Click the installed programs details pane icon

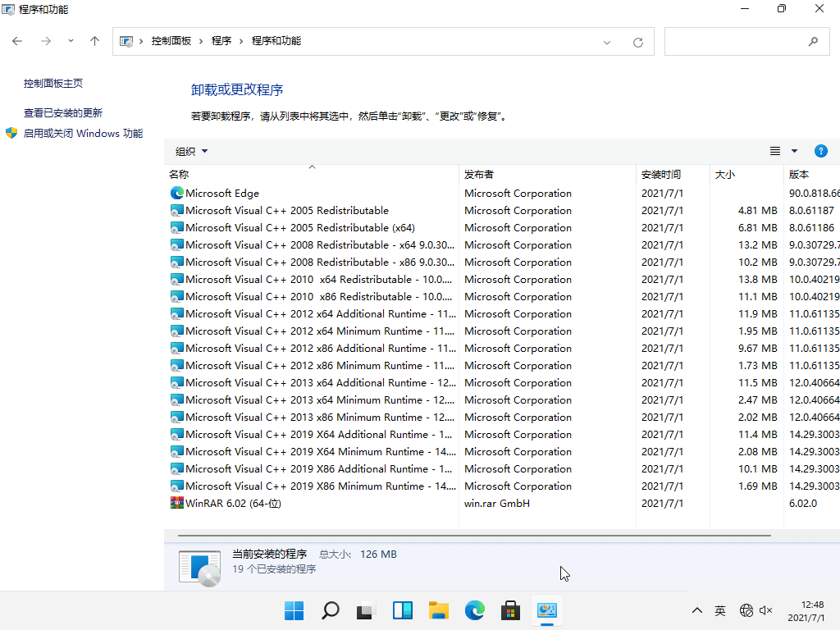pyautogui.click(x=199, y=568)
